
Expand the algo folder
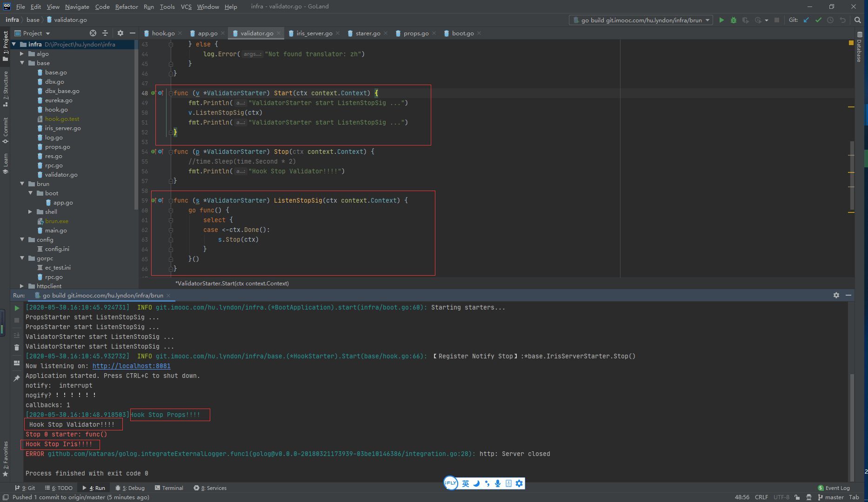click(x=22, y=54)
